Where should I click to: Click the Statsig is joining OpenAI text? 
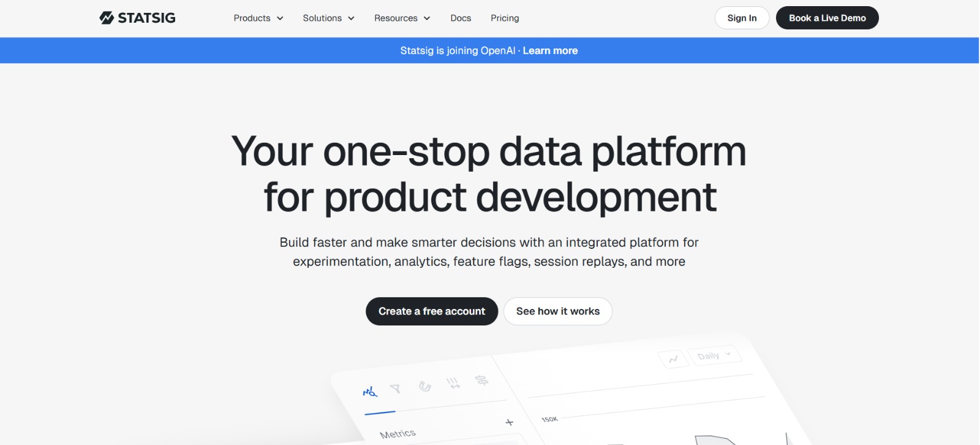coord(458,51)
